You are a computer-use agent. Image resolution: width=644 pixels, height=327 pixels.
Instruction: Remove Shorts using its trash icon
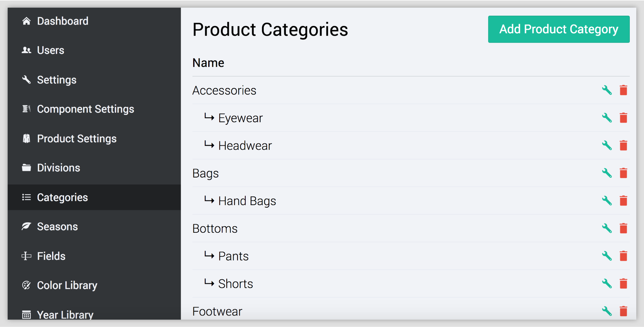(623, 284)
